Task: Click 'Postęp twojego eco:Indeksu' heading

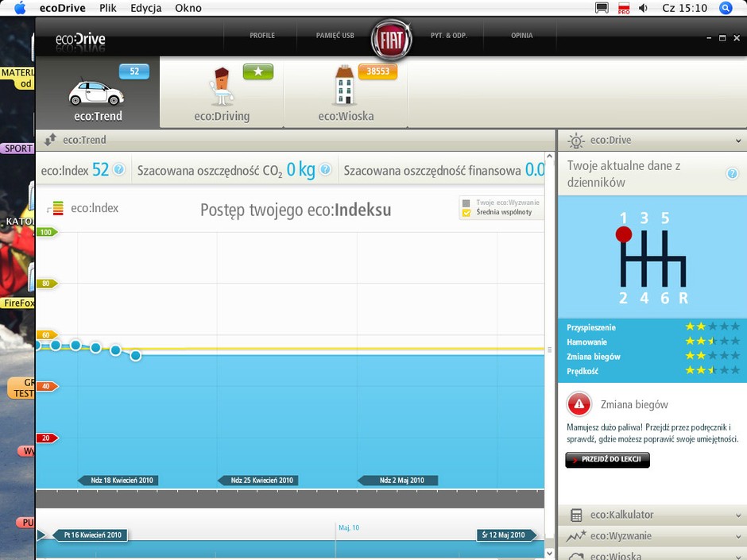Action: coord(296,210)
